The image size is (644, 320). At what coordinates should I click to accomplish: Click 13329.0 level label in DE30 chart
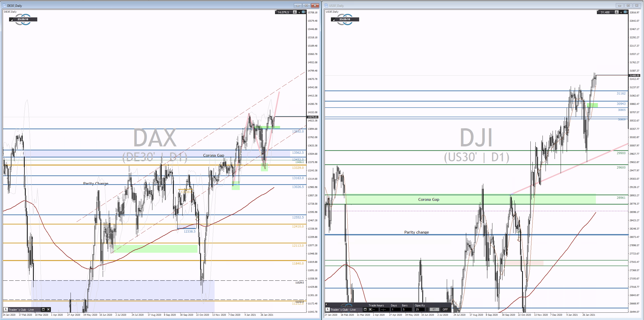pos(298,168)
